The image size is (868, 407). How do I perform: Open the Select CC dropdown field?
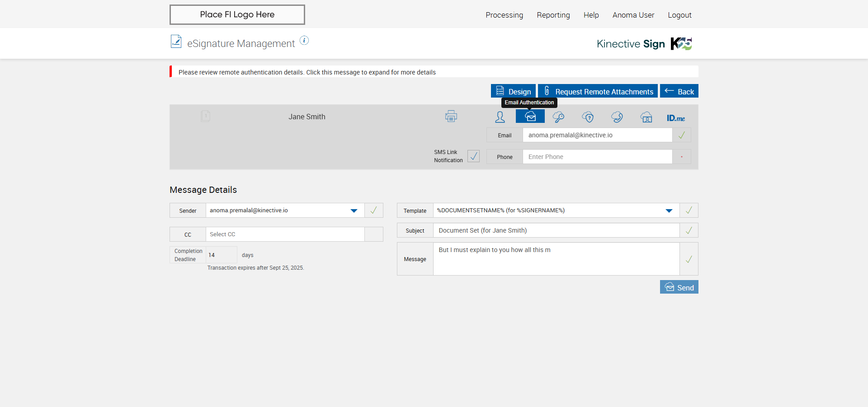pyautogui.click(x=285, y=234)
